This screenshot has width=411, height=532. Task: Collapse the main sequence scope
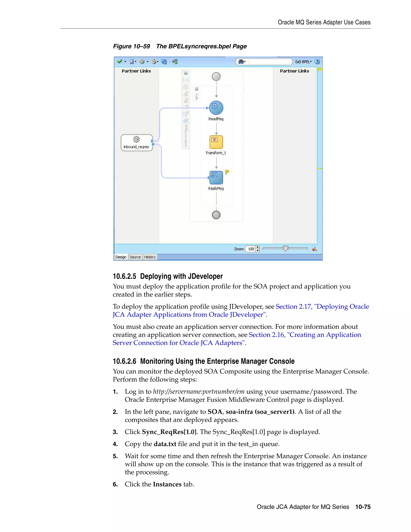tap(196, 89)
